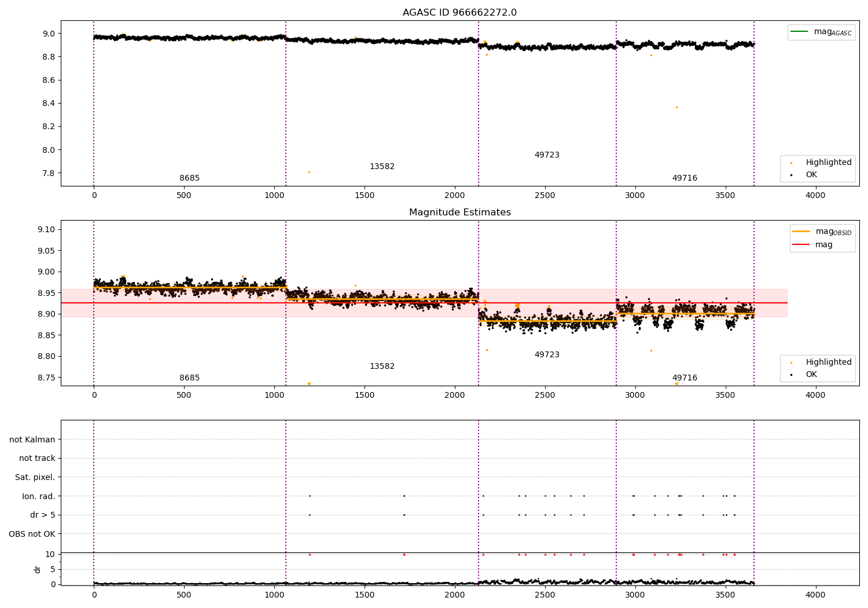Select 'Highlighted' in the top plot legend
This screenshot has height=608, width=868.
coord(829,162)
